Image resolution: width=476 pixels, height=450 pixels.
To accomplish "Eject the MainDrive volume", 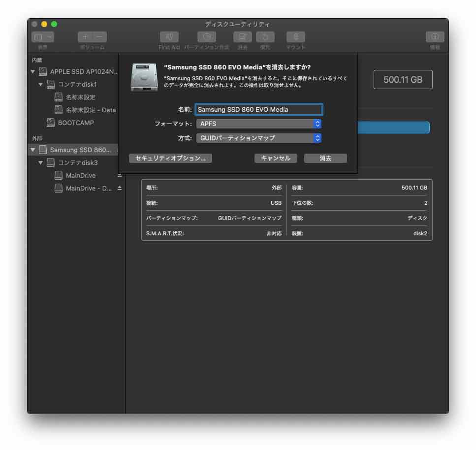I will pos(120,175).
